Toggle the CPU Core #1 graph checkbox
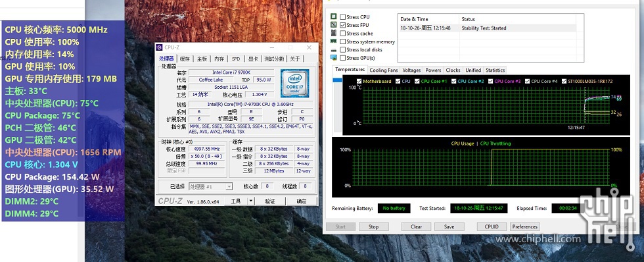 coord(417,81)
